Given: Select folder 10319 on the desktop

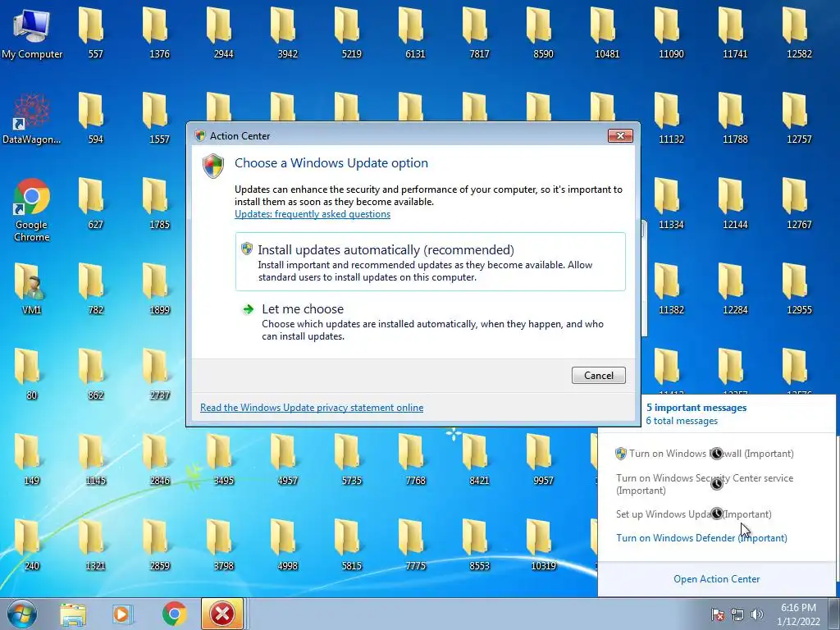Looking at the screenshot, I should pyautogui.click(x=543, y=546).
